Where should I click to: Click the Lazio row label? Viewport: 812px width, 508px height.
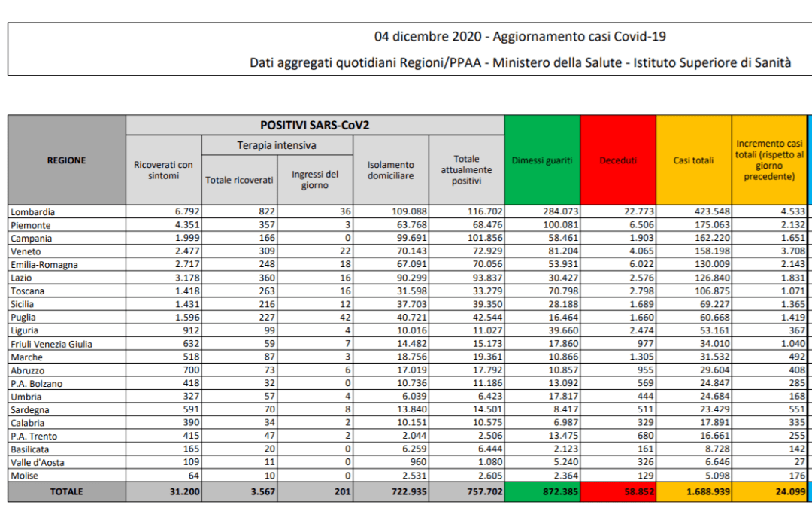pyautogui.click(x=21, y=278)
